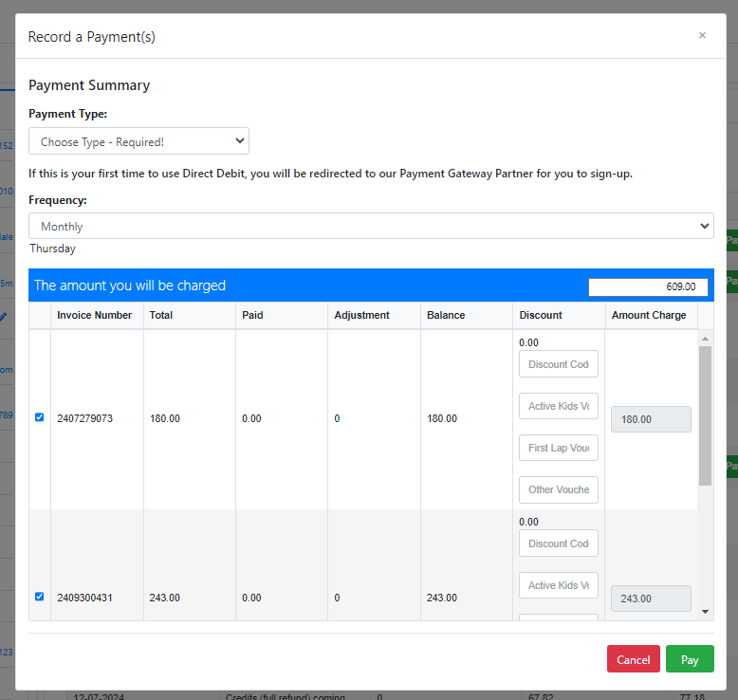
Task: Expand the Frequency dropdown set to Monthly
Action: click(370, 226)
